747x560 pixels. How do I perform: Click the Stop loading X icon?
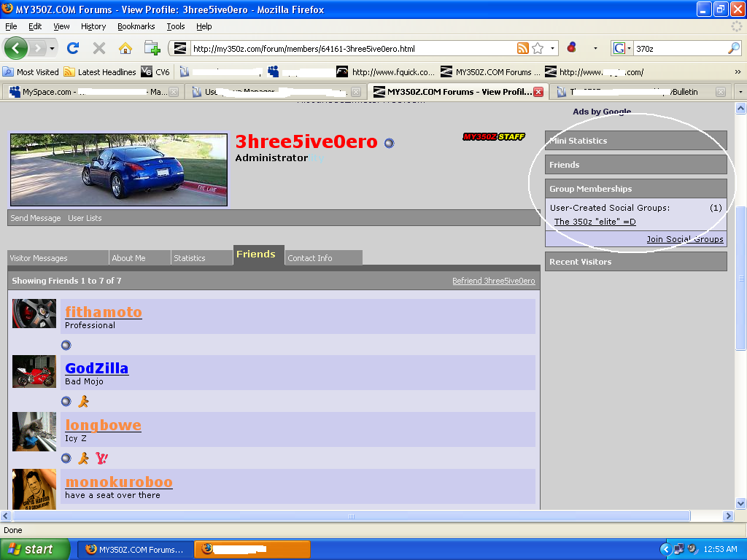click(x=99, y=48)
